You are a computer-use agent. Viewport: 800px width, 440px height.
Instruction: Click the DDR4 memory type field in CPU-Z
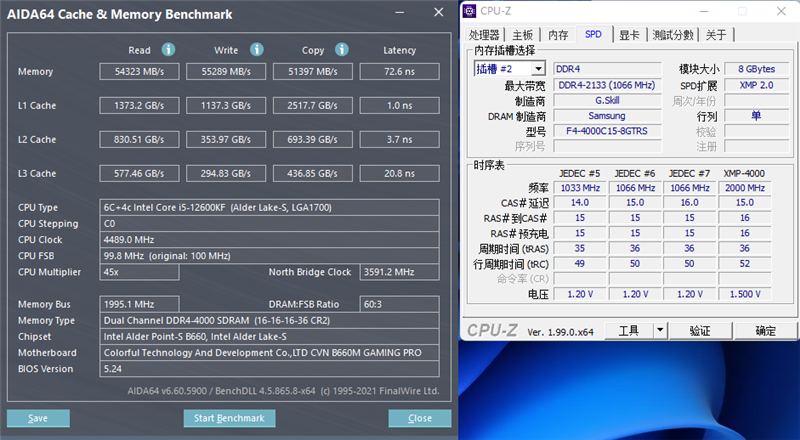click(x=607, y=69)
